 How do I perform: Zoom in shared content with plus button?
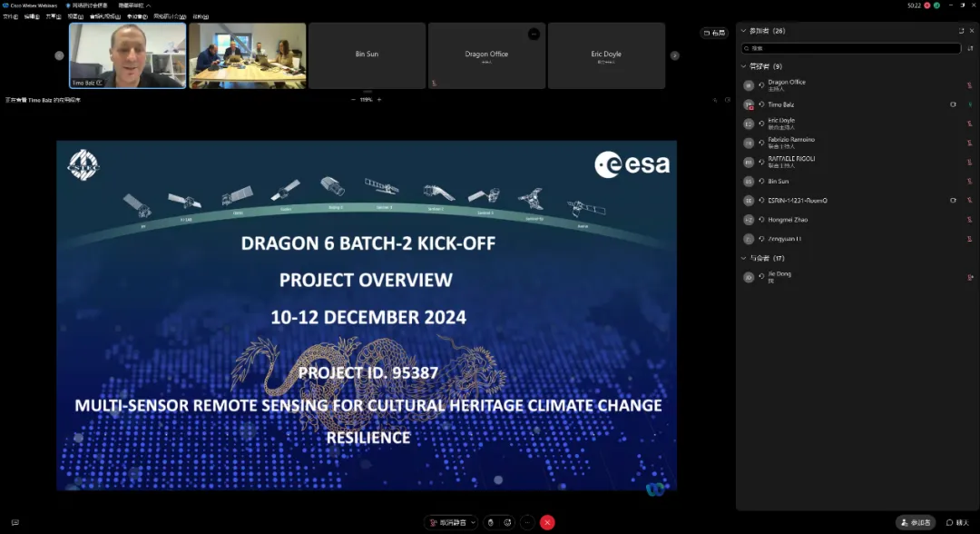(x=381, y=100)
